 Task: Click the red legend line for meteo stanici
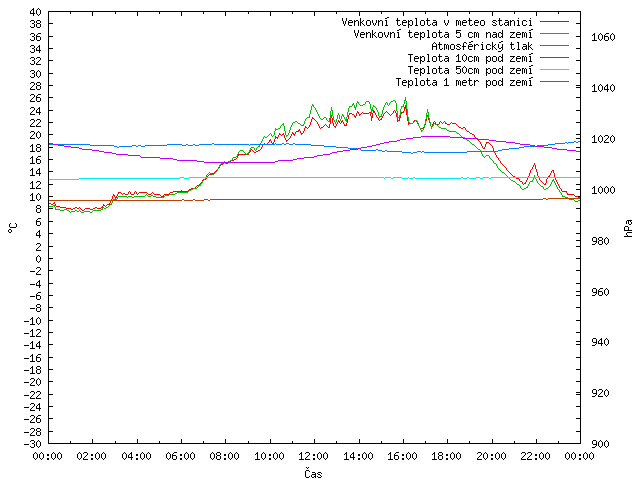[554, 22]
